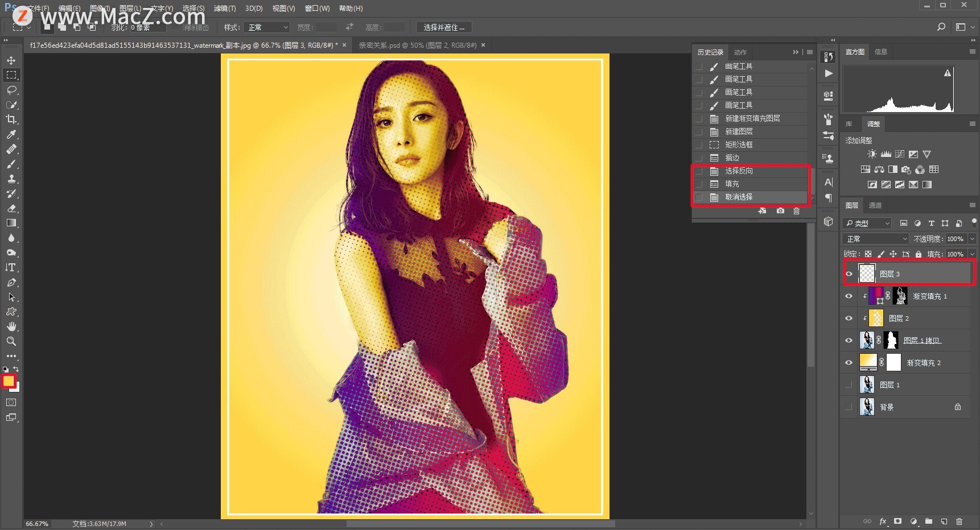The width and height of the screenshot is (980, 530).
Task: Add layer mask from Layers footer
Action: click(898, 521)
